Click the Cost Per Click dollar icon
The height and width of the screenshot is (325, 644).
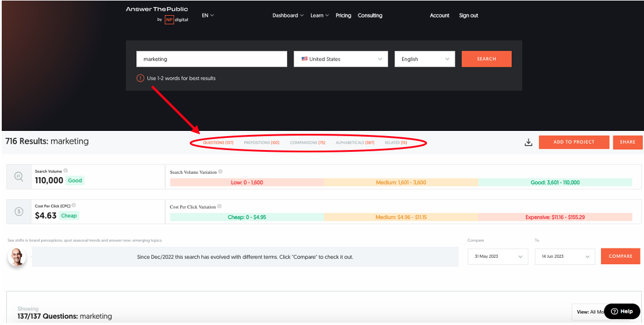[19, 211]
